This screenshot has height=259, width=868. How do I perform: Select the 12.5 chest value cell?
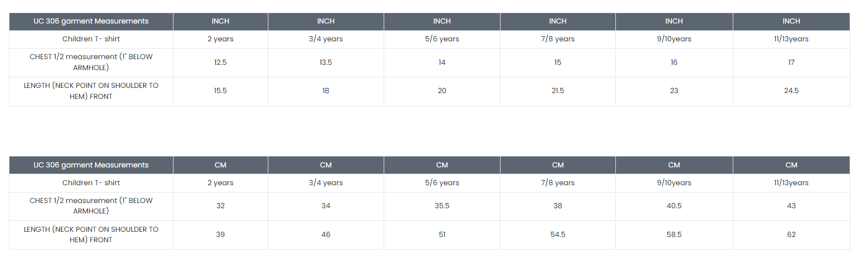click(x=220, y=62)
